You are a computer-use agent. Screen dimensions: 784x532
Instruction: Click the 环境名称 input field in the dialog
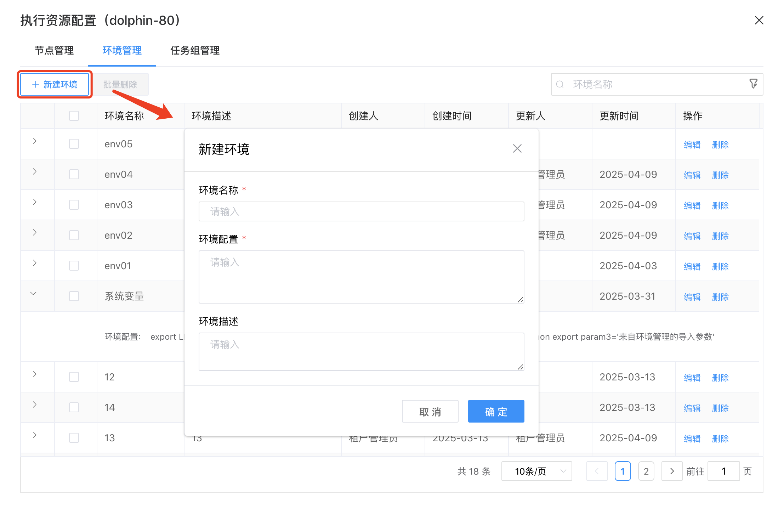click(x=361, y=211)
